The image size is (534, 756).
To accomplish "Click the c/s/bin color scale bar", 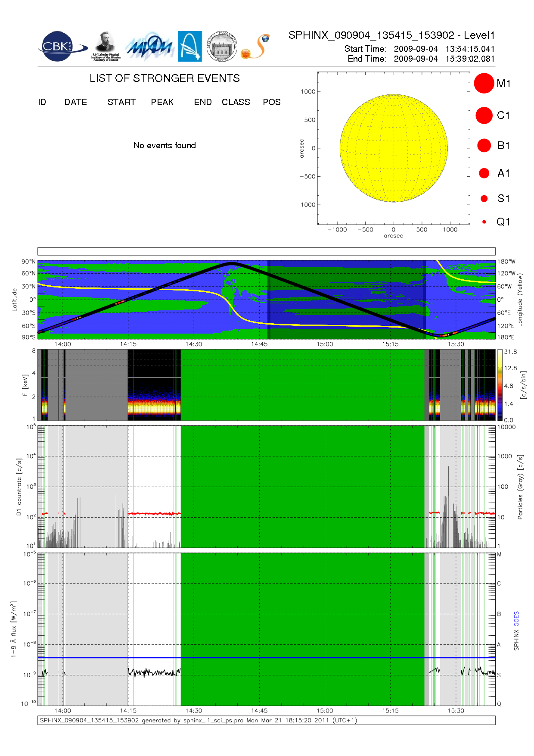I will 500,385.
